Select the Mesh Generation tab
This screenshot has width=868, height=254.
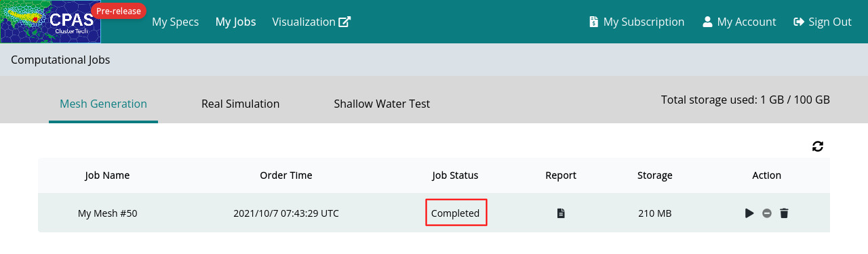(x=103, y=104)
